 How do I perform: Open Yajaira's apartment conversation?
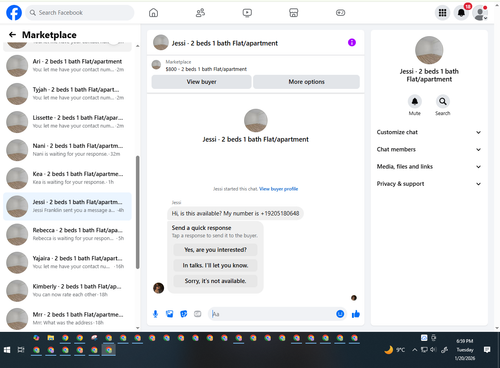[67, 262]
